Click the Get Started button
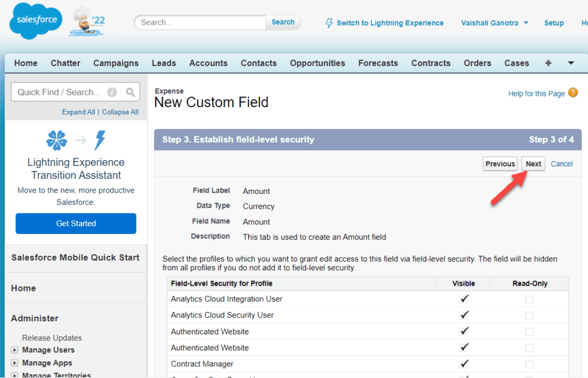Viewport: 588px width, 378px height. click(75, 223)
